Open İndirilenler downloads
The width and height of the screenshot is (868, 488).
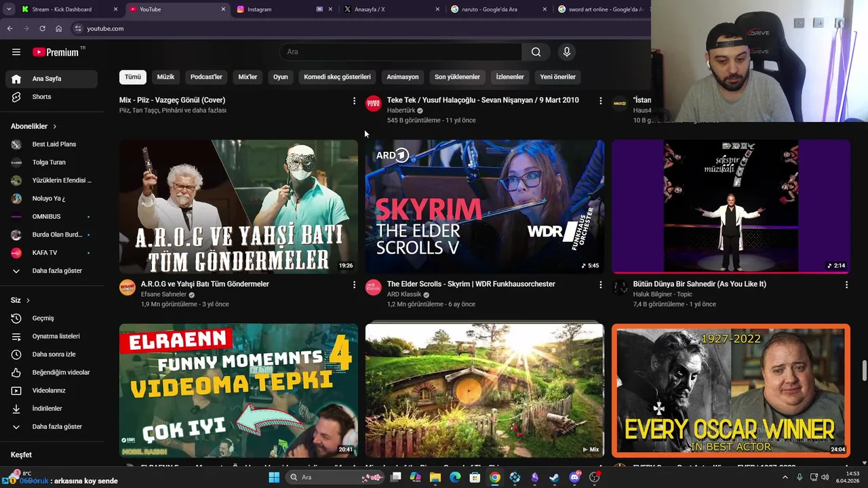[x=52, y=409]
